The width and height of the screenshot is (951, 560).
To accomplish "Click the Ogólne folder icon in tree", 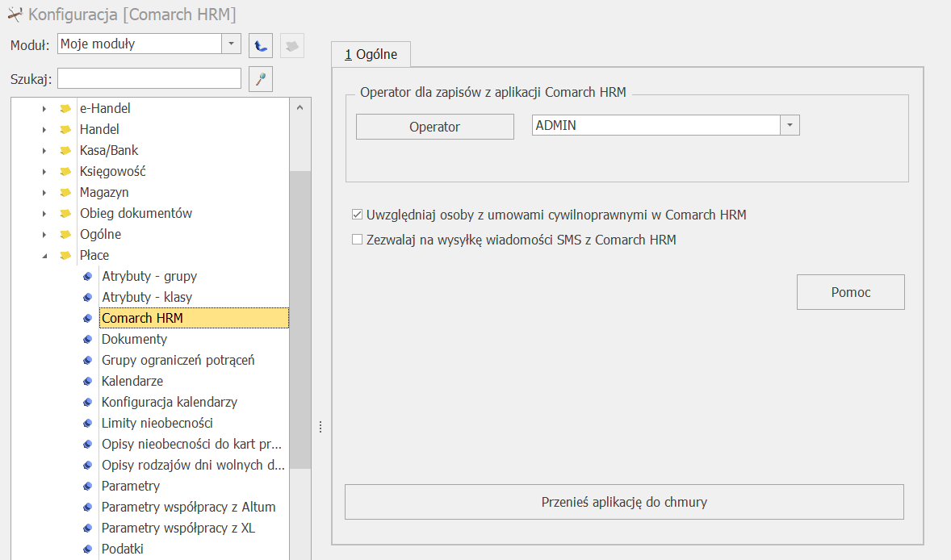I will (65, 235).
